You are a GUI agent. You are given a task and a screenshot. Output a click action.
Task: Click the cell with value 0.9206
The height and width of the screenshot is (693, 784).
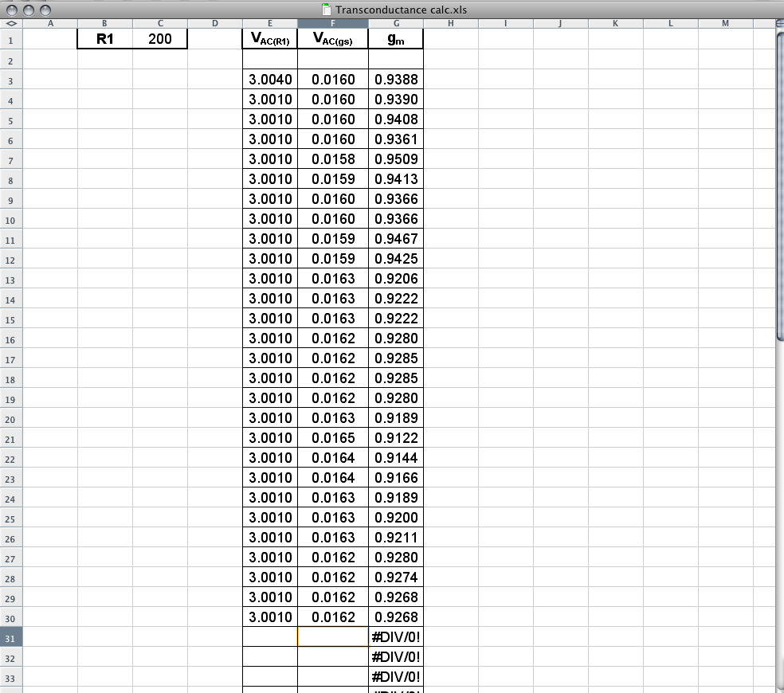click(396, 279)
